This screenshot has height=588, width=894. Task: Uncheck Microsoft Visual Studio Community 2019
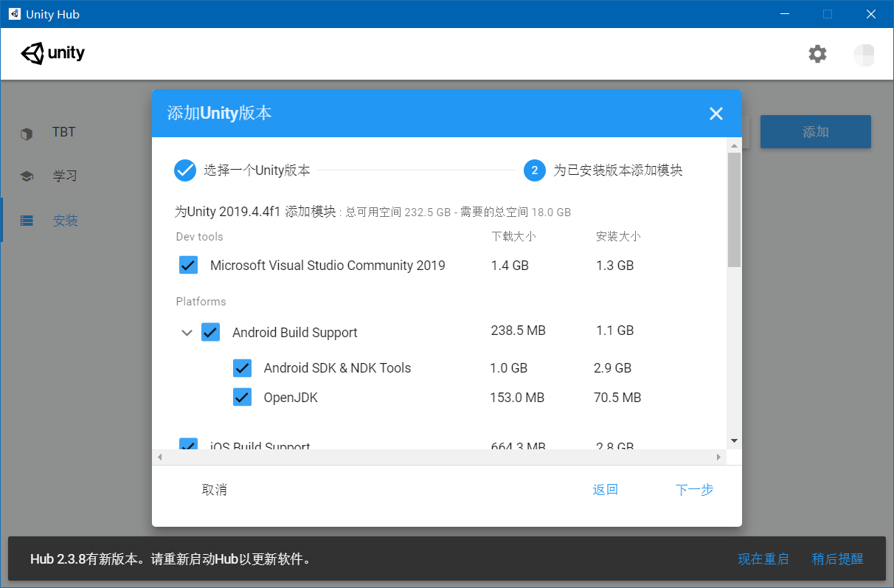pyautogui.click(x=188, y=265)
